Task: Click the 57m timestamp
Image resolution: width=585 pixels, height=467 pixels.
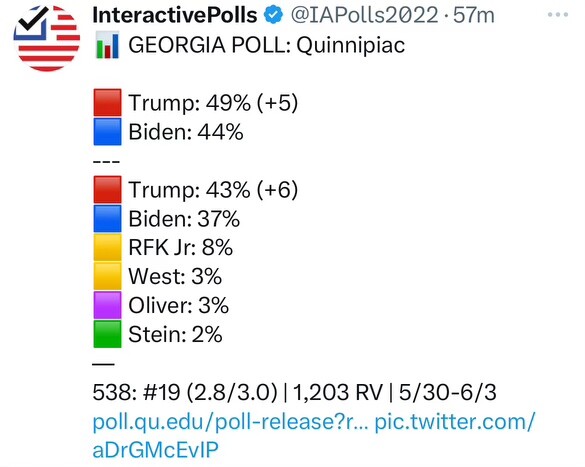Action: pyautogui.click(x=474, y=16)
